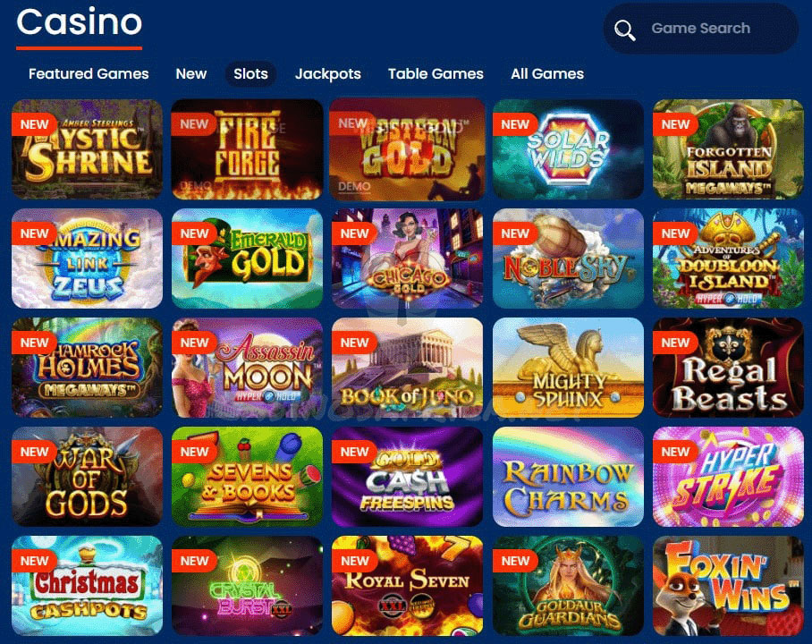Open the New games tab
The width and height of the screenshot is (812, 644).
[191, 73]
